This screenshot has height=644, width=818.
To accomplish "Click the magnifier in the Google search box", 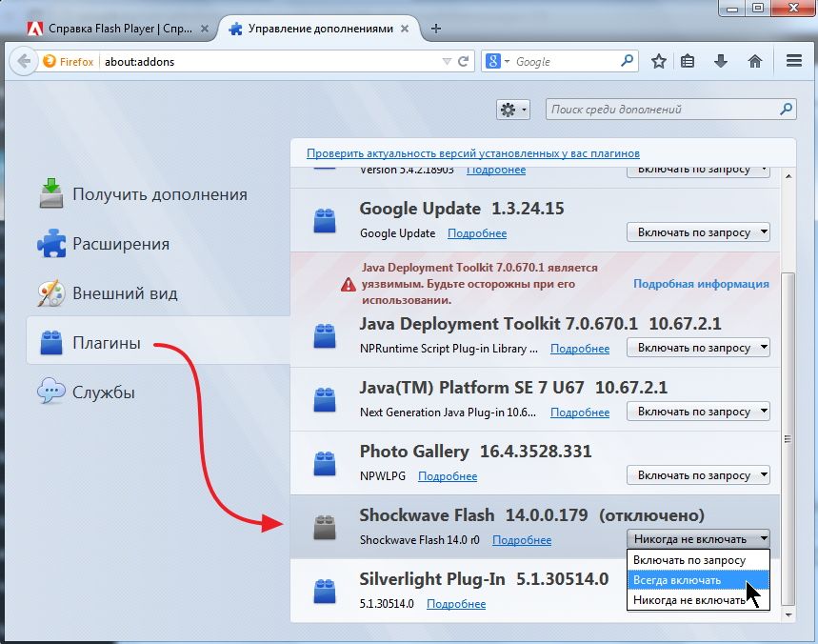I will (x=627, y=61).
